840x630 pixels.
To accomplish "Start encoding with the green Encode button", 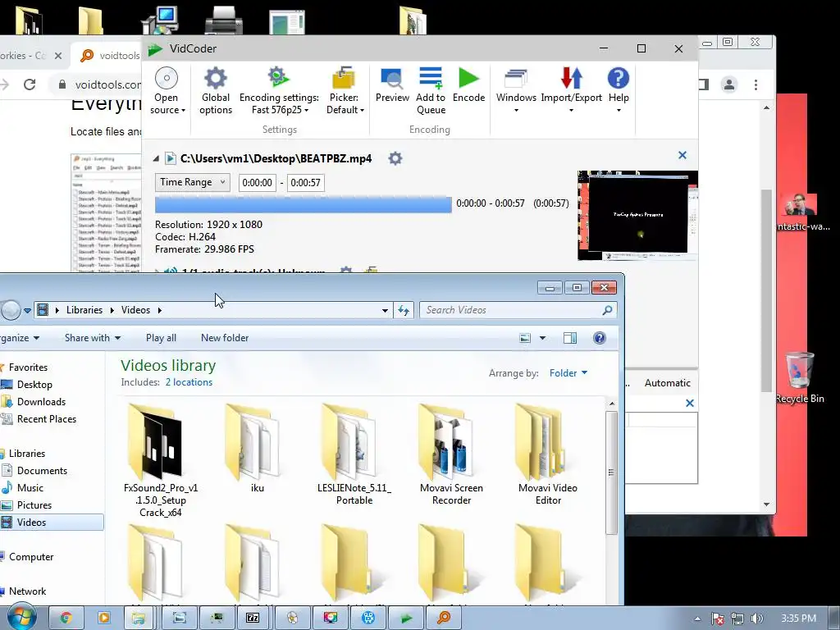I will pyautogui.click(x=468, y=84).
